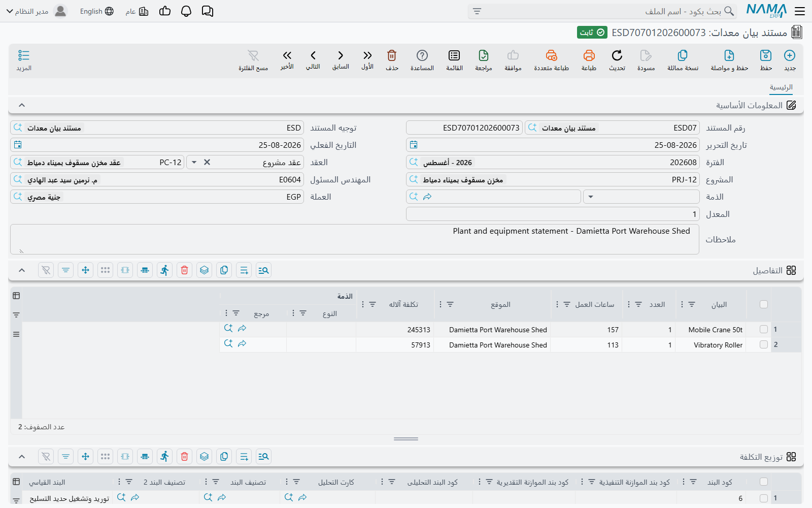Screen dimensions: 812x508
Task: Click the عدد الصفوف: 2 row count
Action: click(x=42, y=427)
